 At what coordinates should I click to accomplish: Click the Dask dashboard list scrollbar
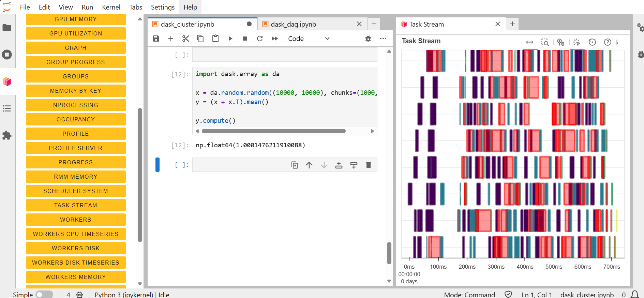140,175
